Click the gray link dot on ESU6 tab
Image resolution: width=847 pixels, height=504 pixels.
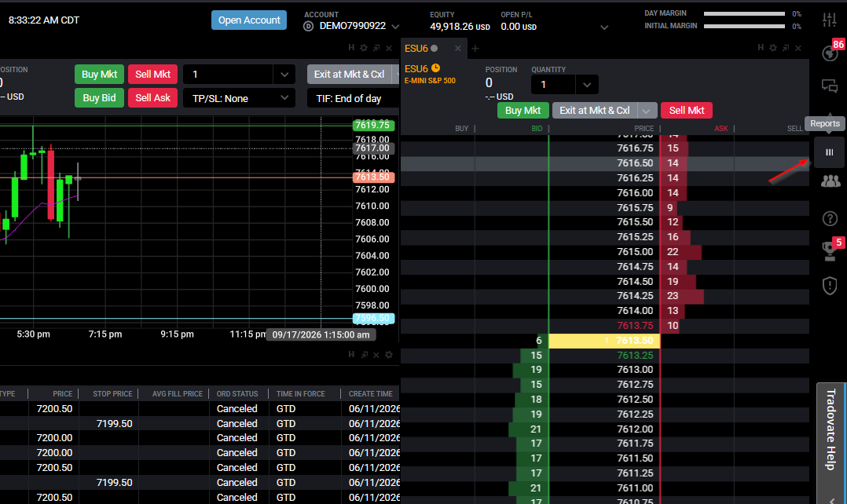point(434,49)
